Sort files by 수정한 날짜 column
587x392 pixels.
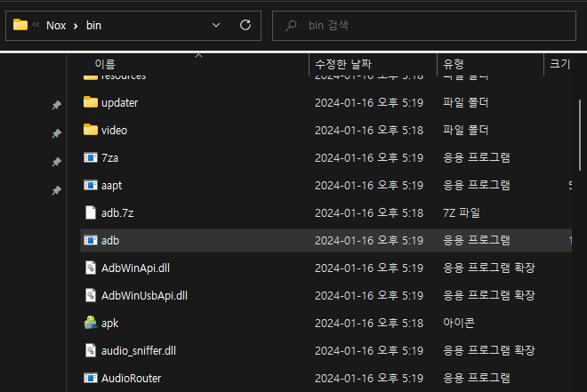point(343,65)
